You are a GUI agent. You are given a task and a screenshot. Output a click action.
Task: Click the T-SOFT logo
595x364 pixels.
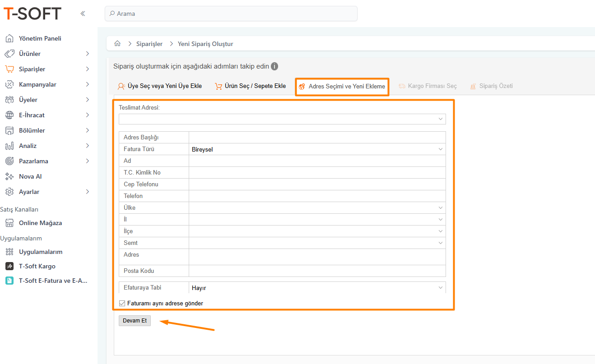coord(33,14)
